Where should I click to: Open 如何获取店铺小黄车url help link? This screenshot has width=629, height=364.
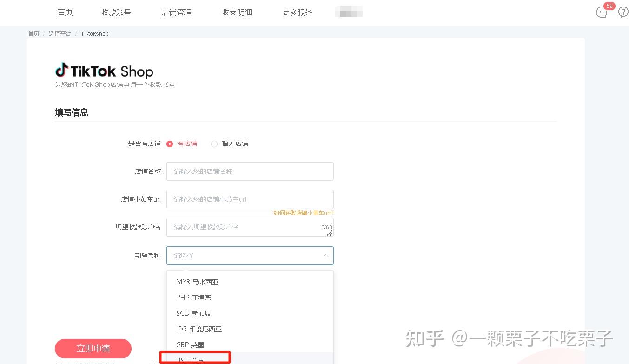[304, 213]
